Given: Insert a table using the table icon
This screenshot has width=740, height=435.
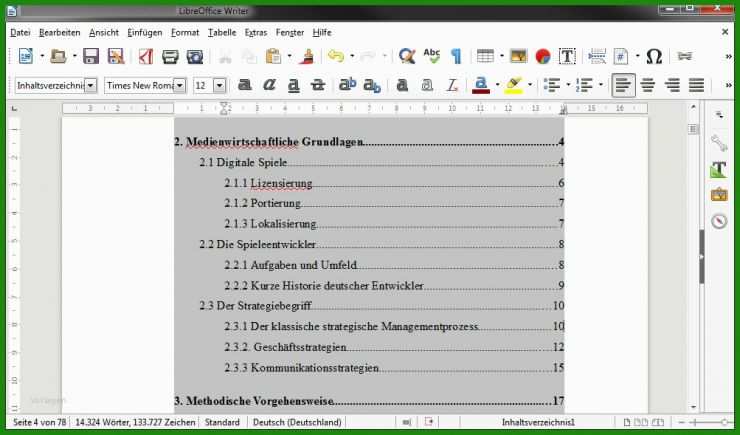Looking at the screenshot, I should point(485,56).
